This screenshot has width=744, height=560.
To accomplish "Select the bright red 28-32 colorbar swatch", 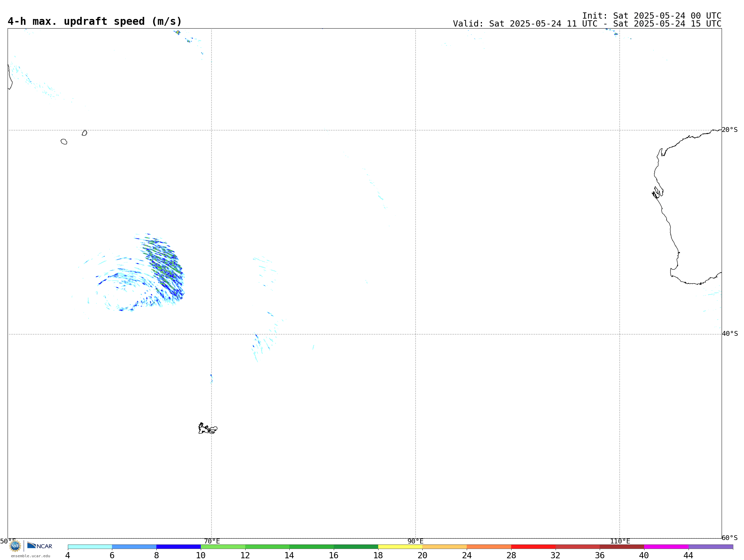I will (x=533, y=547).
